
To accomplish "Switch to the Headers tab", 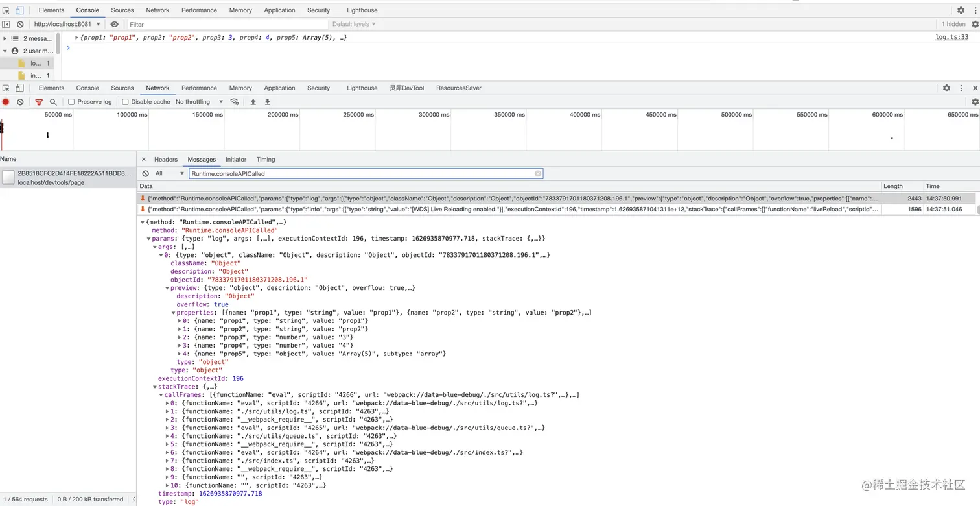I will pos(166,159).
